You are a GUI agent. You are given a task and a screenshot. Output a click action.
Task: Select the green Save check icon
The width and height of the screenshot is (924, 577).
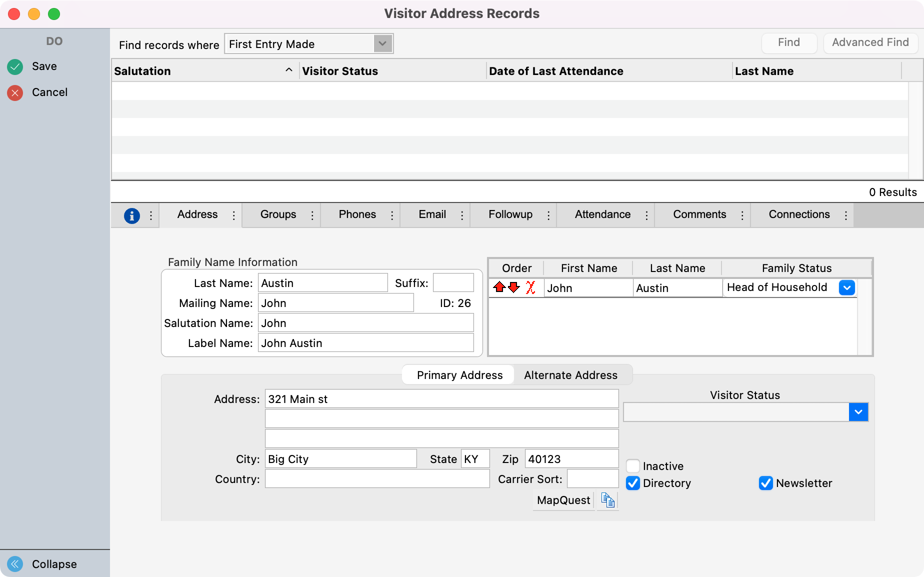click(x=15, y=66)
